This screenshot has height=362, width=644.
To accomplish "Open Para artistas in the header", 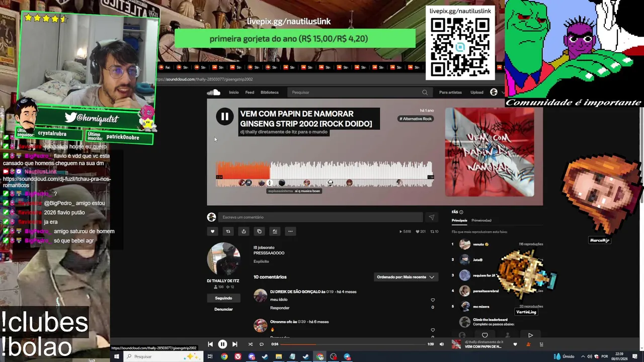I will click(x=450, y=93).
